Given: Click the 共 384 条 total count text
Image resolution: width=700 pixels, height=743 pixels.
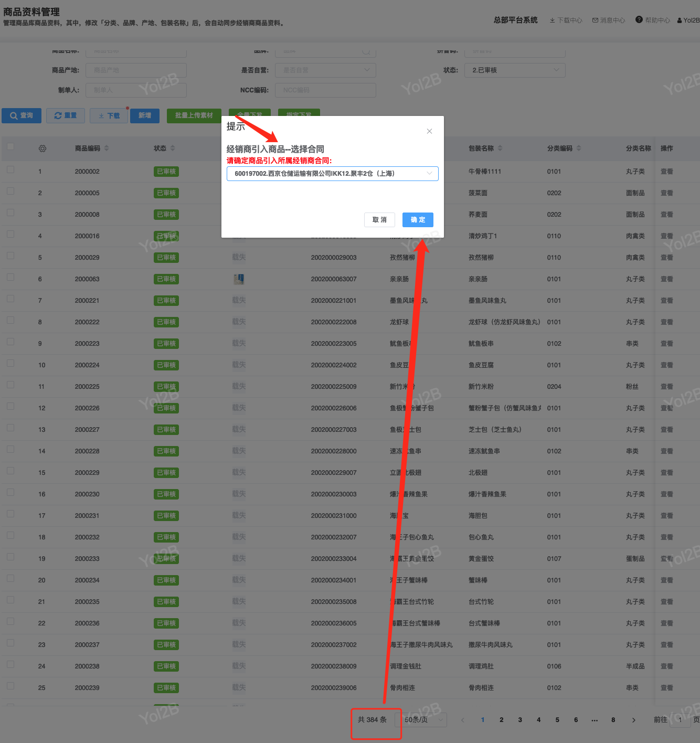Looking at the screenshot, I should [372, 720].
